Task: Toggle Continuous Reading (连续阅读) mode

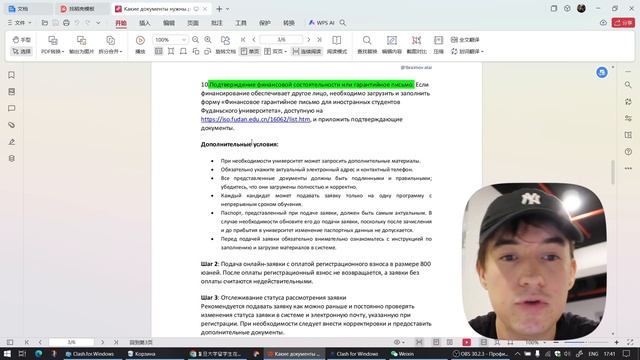Action: [307, 51]
